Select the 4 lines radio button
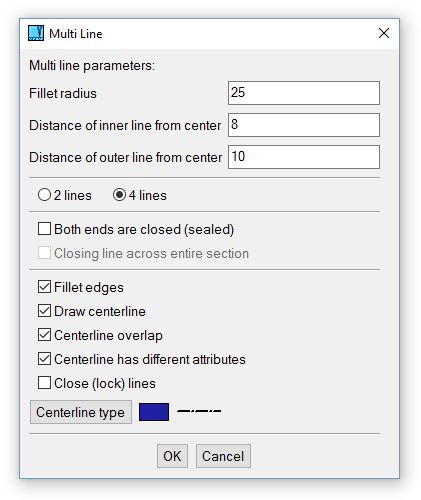The height and width of the screenshot is (500, 421). [119, 195]
